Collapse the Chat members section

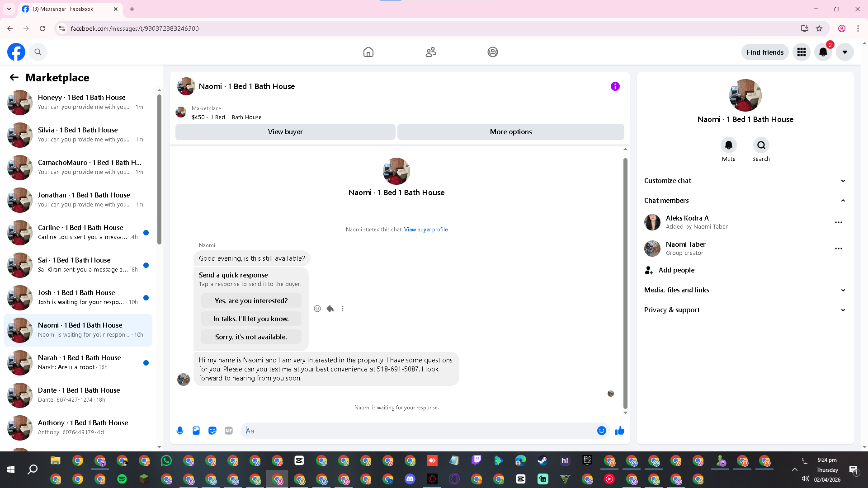click(745, 201)
